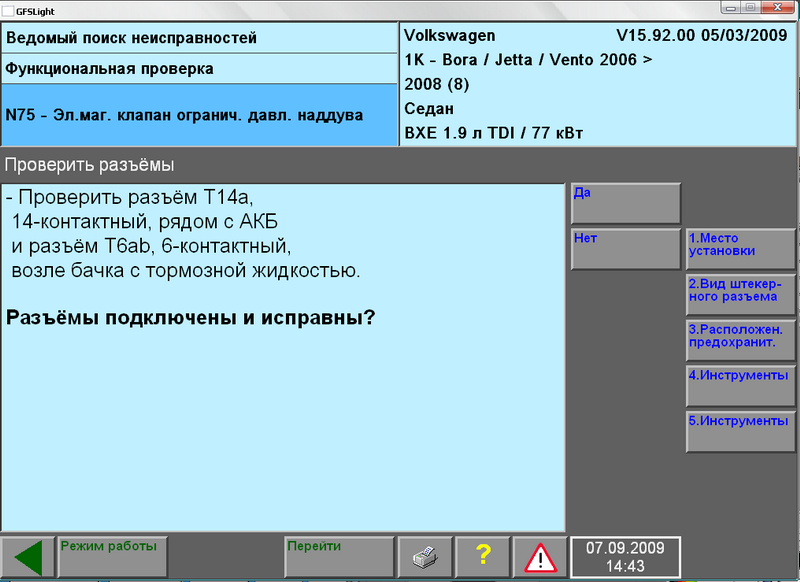Open the Перейти menu

click(x=339, y=557)
